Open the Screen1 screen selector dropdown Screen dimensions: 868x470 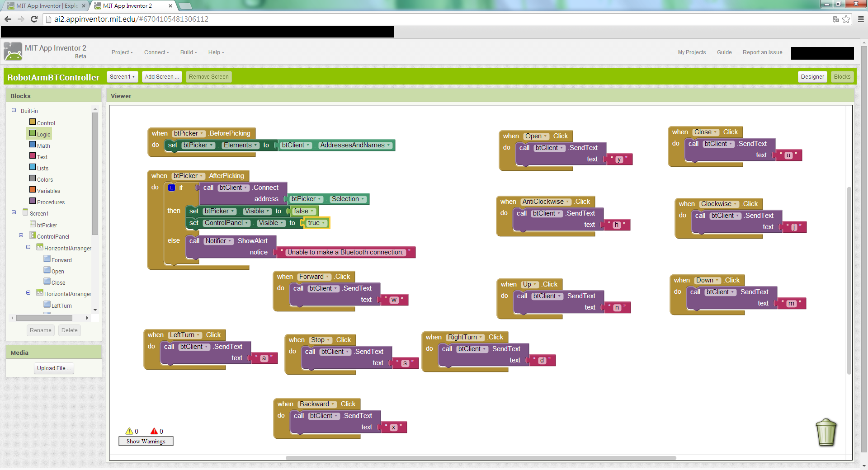click(123, 77)
